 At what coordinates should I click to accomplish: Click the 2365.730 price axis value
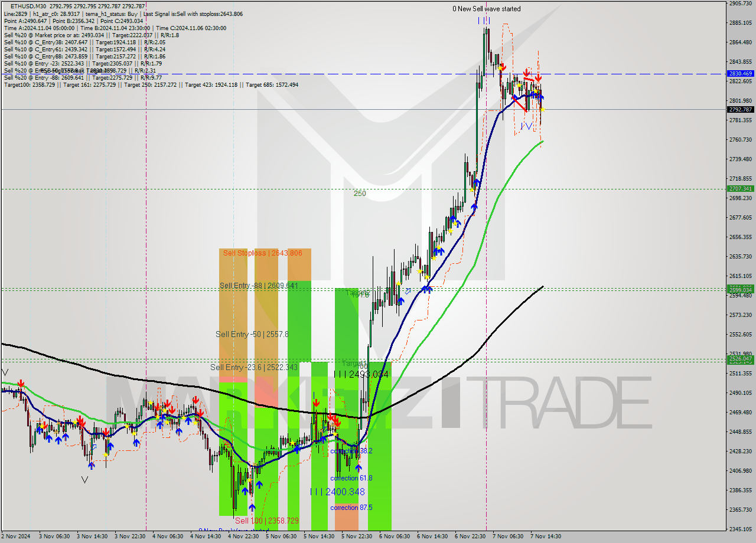[741, 509]
